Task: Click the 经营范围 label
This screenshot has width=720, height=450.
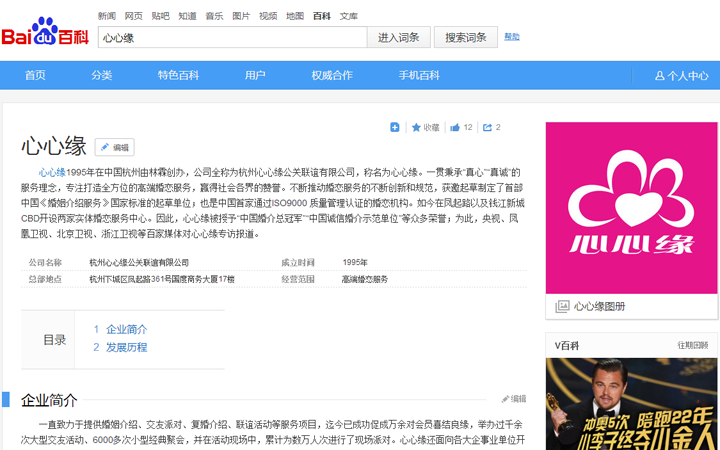Action: [298, 279]
